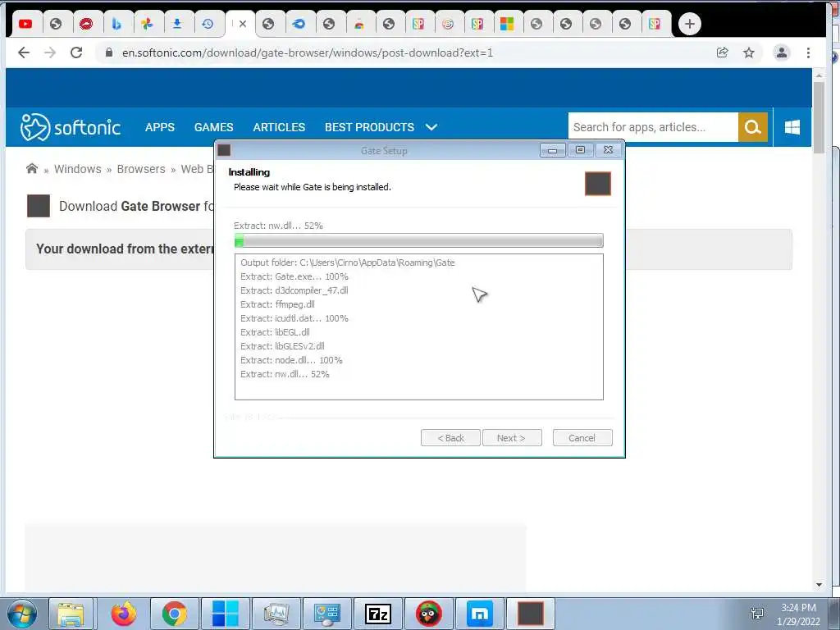Switch to the History tab
This screenshot has width=840, height=630.
(208, 24)
